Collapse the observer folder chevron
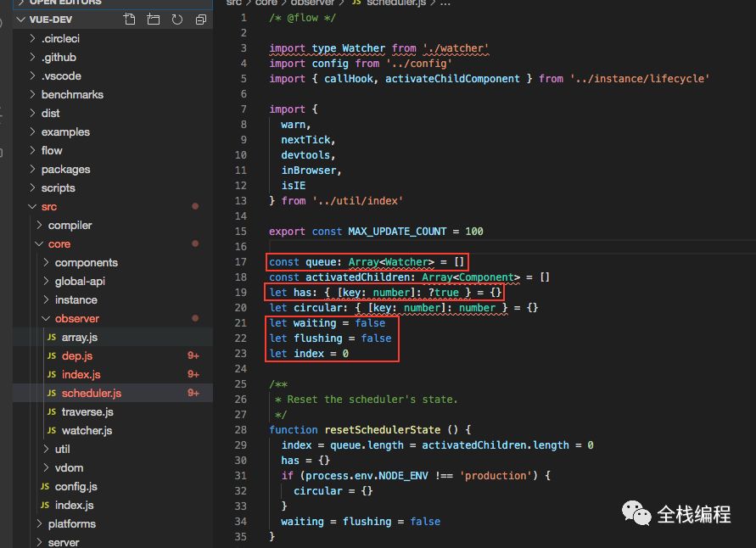This screenshot has height=548, width=756. tap(46, 318)
